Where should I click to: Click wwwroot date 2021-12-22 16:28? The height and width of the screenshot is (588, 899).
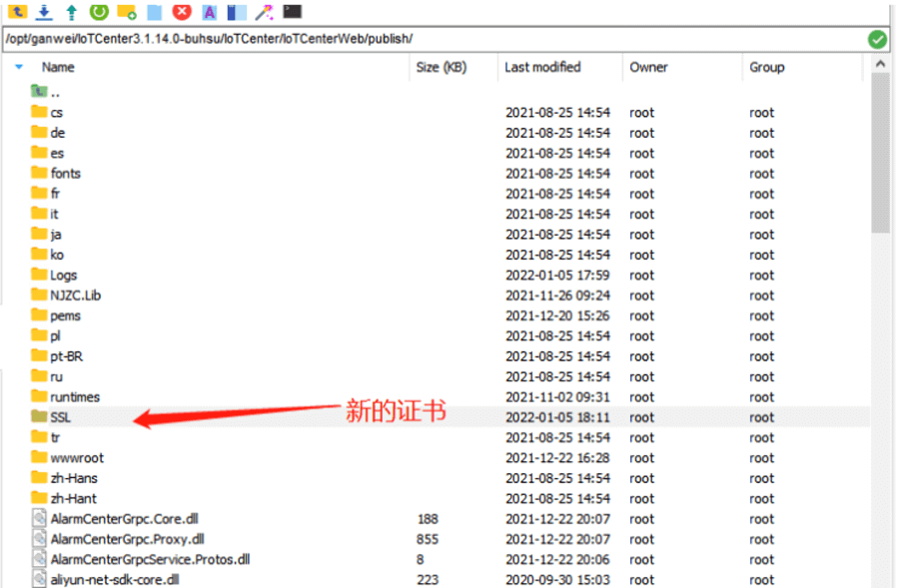click(x=557, y=458)
